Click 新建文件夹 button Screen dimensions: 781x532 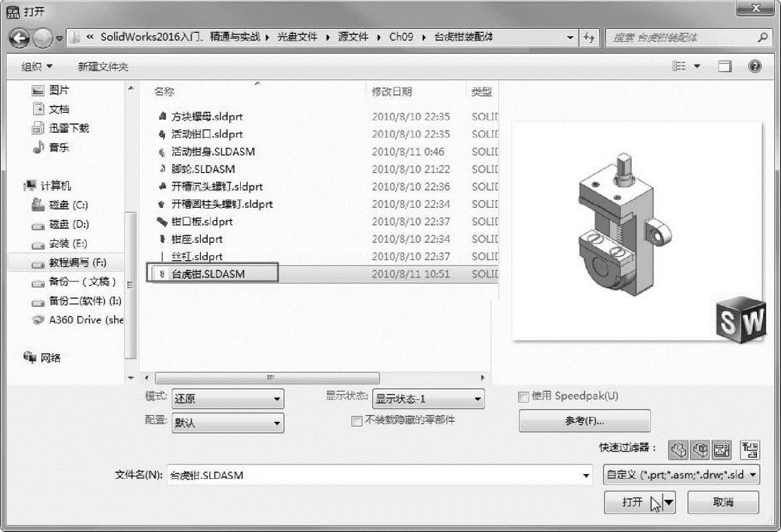pos(103,66)
